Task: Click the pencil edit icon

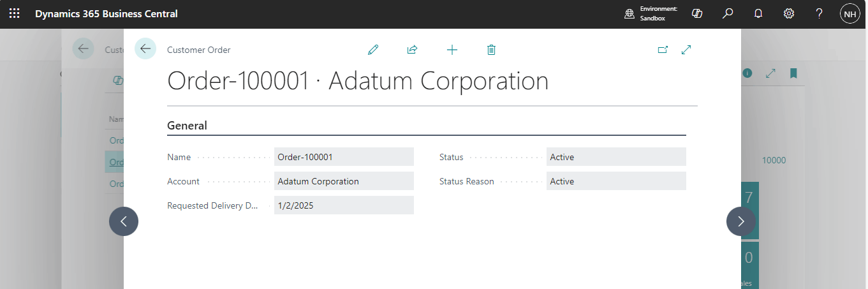Action: [x=373, y=50]
